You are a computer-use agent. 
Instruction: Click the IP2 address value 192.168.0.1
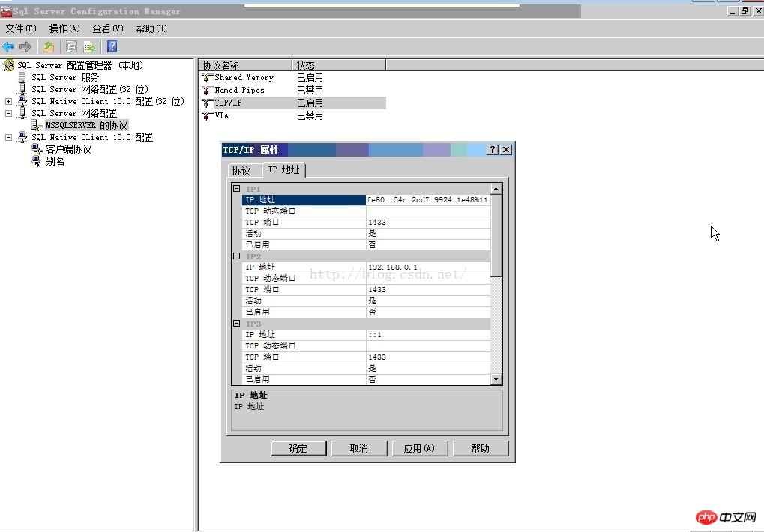click(428, 267)
